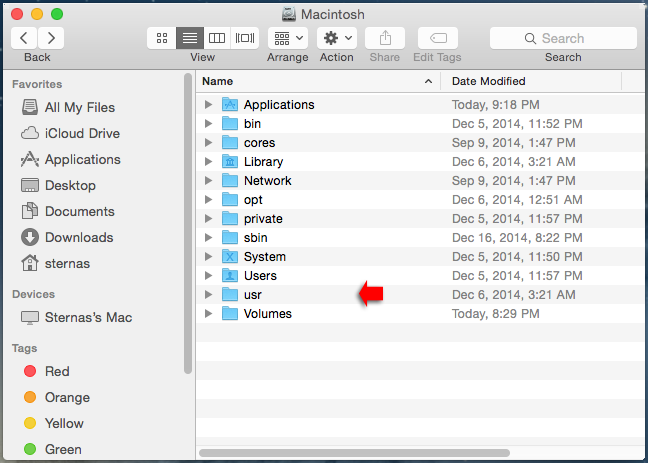Click the Edit Tags toolbar button
Viewport: 648px width, 463px height.
[x=438, y=38]
